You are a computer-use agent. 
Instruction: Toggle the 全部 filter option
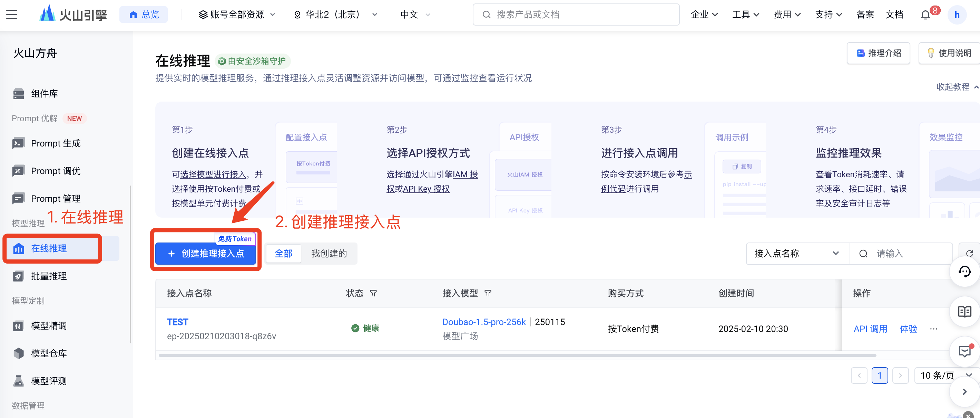tap(283, 254)
